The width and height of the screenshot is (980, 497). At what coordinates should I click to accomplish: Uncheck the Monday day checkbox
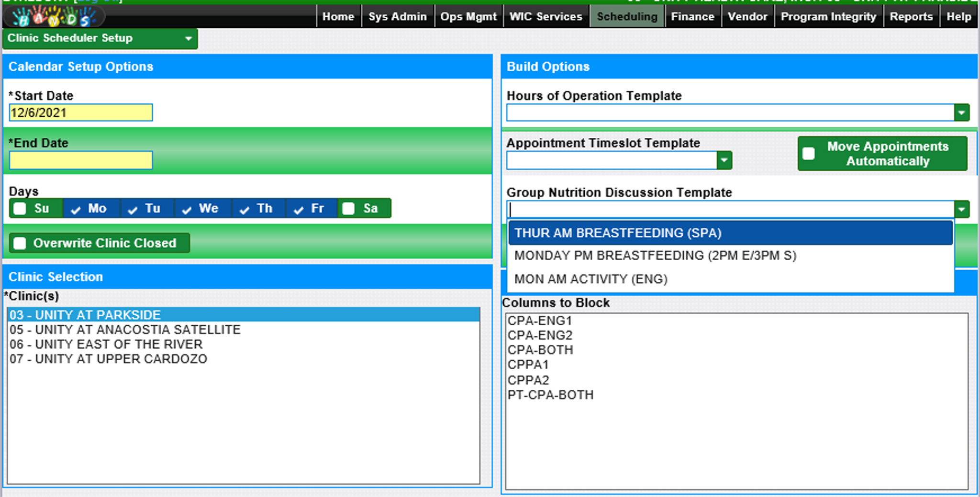(x=76, y=209)
